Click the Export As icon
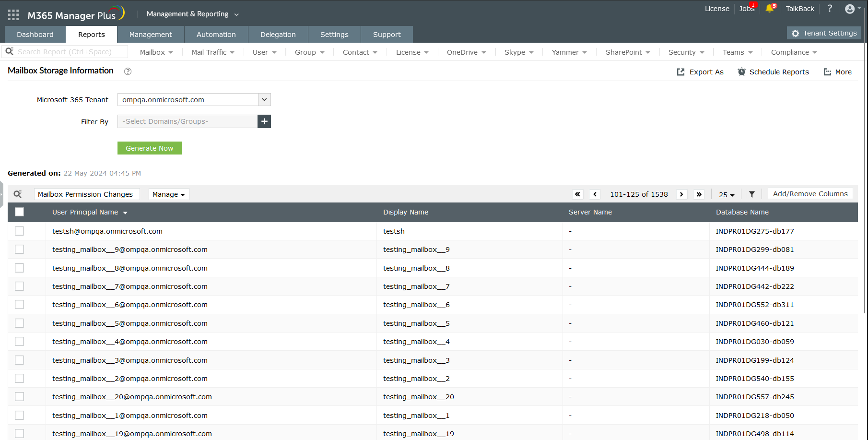The image size is (868, 440). pyautogui.click(x=680, y=72)
